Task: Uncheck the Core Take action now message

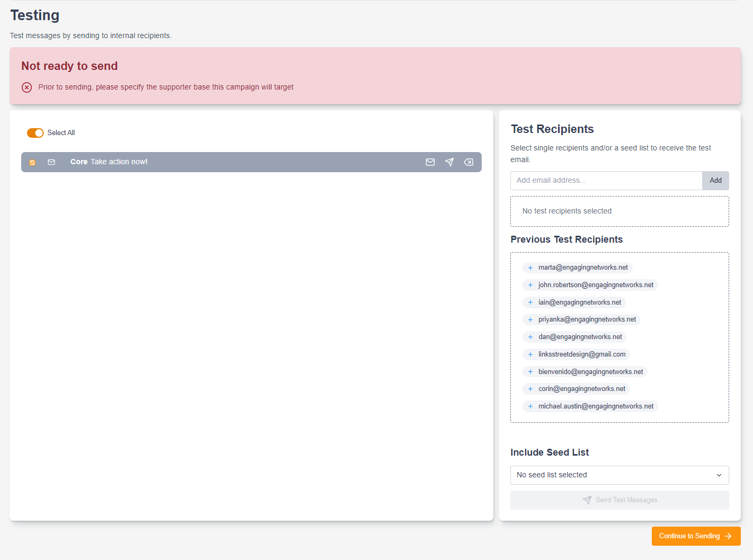Action: coord(32,162)
